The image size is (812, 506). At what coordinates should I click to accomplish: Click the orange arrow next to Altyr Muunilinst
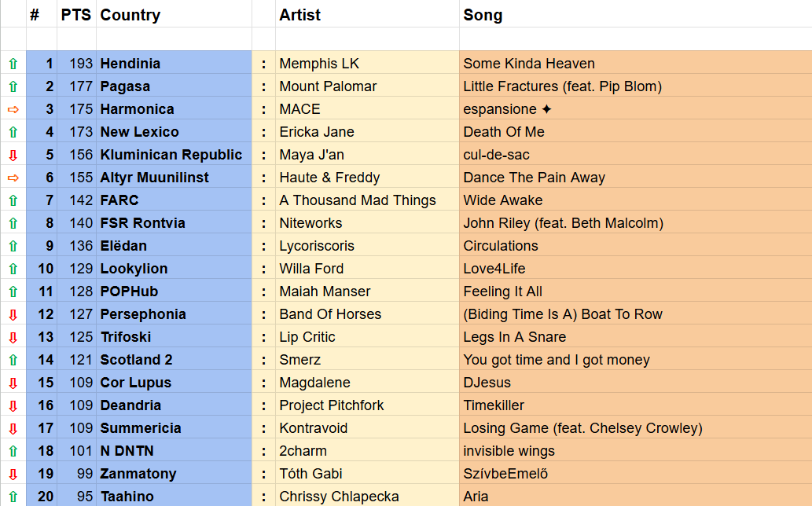[x=13, y=178]
